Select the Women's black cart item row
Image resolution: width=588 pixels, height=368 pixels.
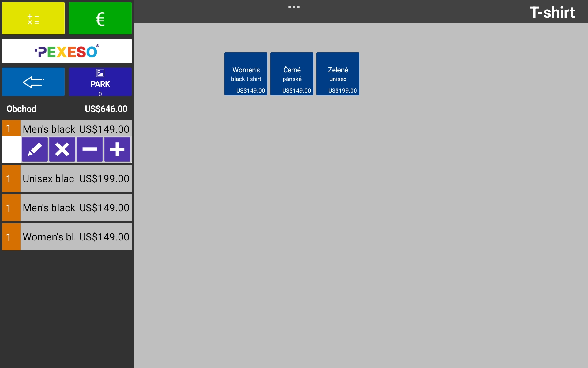[x=66, y=236]
